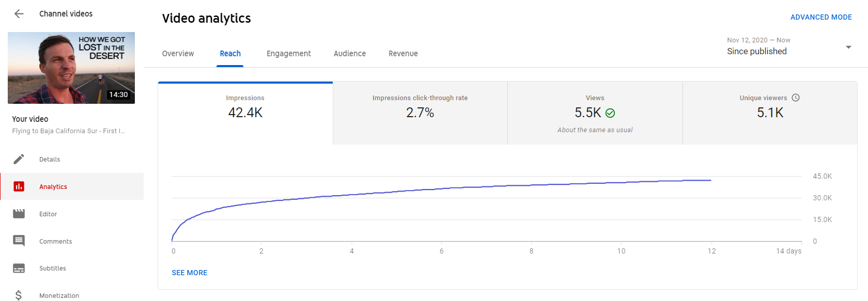This screenshot has width=868, height=301.
Task: Click the back arrow to Channel videos
Action: (x=19, y=14)
